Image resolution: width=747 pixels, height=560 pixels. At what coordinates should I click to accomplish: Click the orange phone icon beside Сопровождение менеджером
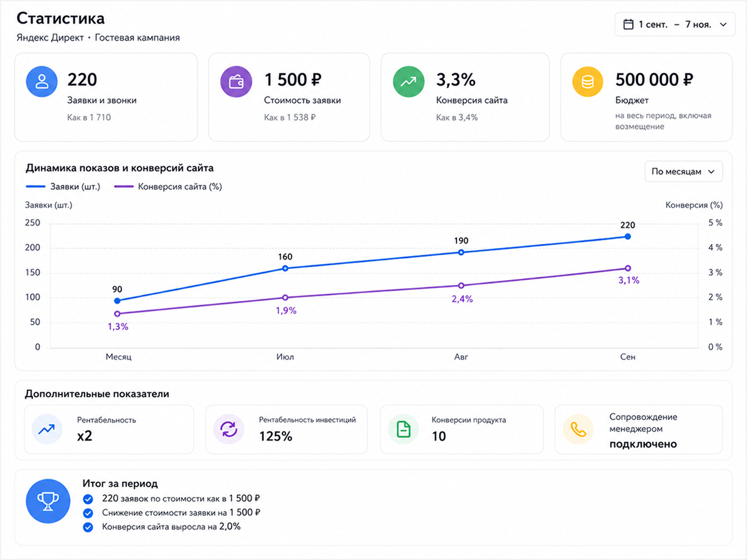click(578, 429)
